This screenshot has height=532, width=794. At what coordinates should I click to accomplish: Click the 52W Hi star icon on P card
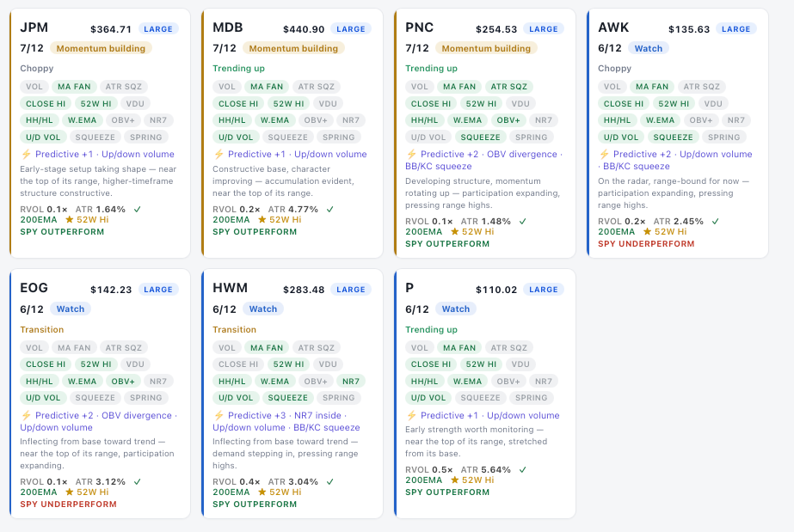pos(455,480)
